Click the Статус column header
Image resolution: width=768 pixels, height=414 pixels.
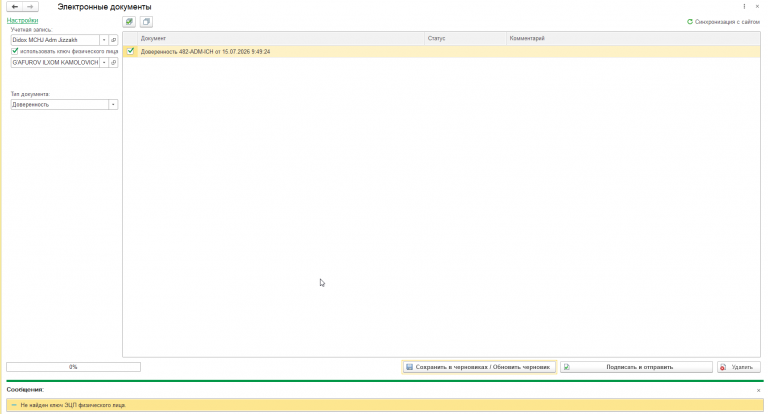click(x=465, y=38)
